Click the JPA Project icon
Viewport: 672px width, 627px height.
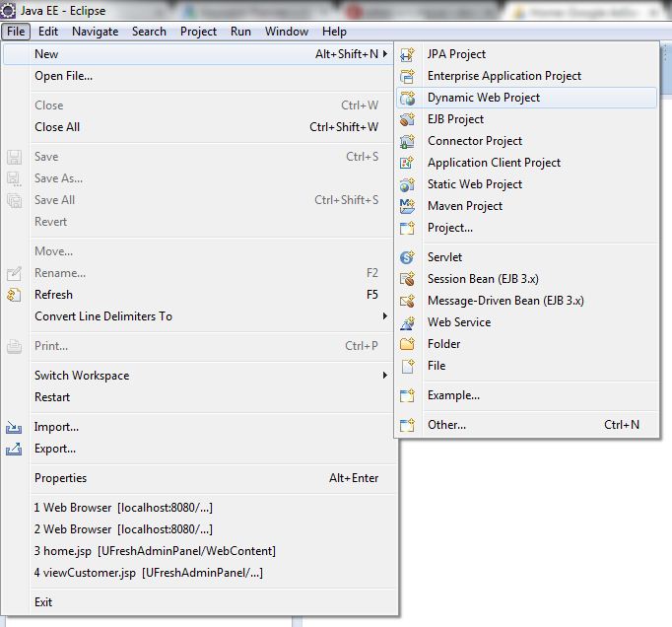(x=407, y=54)
